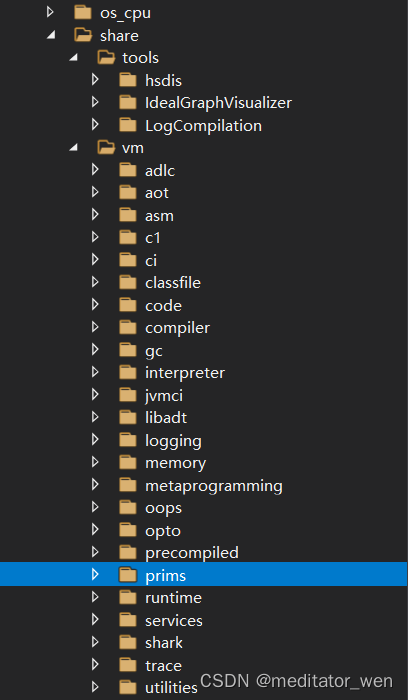408x700 pixels.
Task: Click the hsdis folder icon
Action: 128,80
